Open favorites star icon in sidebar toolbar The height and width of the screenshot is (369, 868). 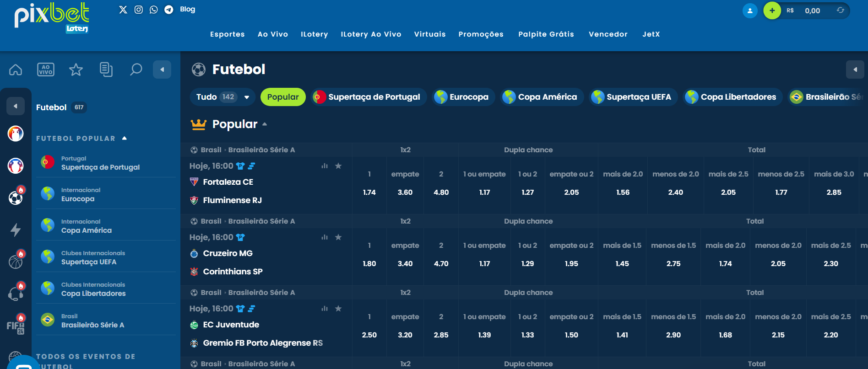pyautogui.click(x=76, y=70)
